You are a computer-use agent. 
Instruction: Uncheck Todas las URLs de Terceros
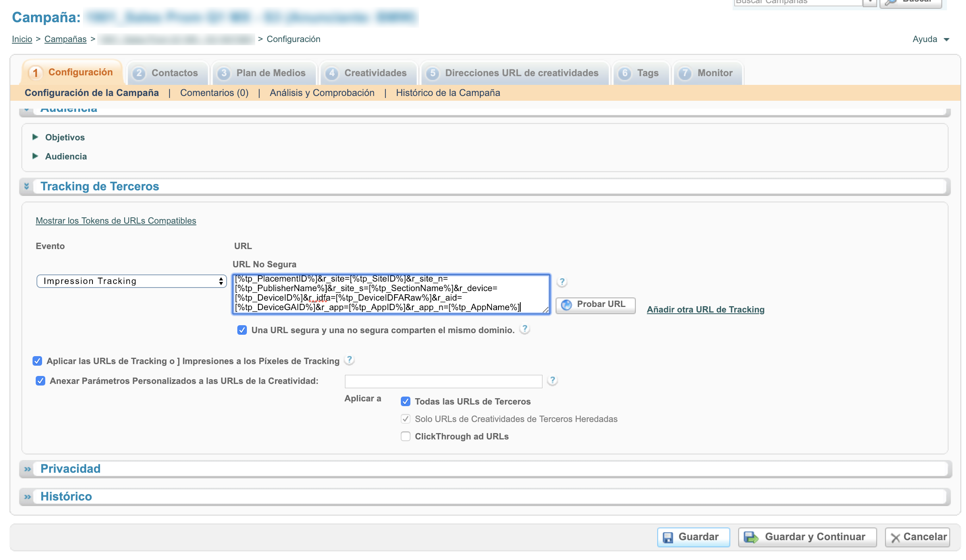[x=406, y=401]
